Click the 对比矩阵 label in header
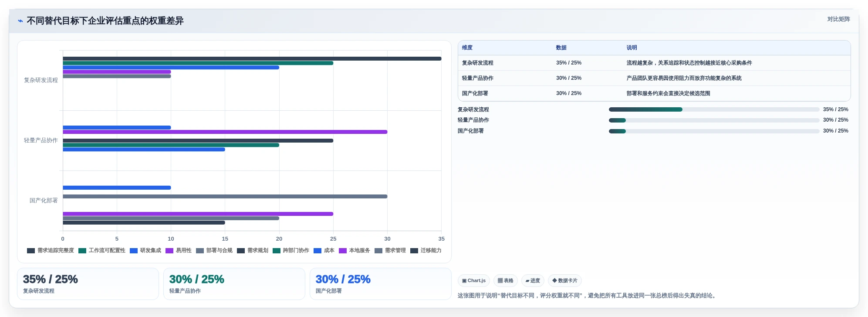The image size is (868, 317). coord(839,19)
